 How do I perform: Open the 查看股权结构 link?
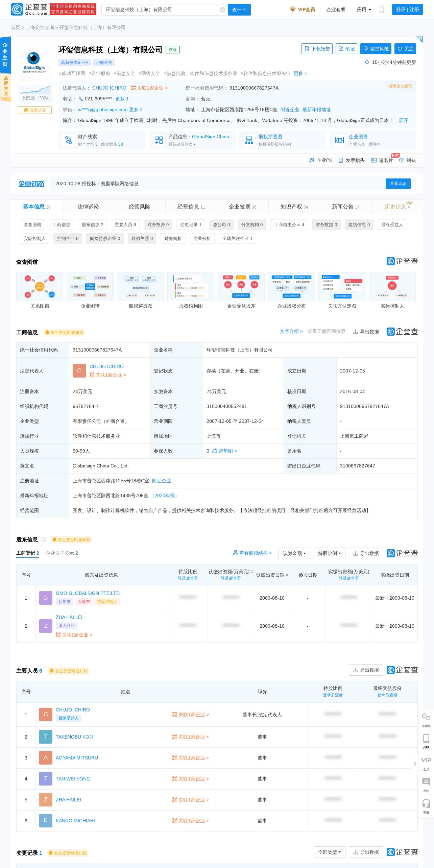click(252, 553)
